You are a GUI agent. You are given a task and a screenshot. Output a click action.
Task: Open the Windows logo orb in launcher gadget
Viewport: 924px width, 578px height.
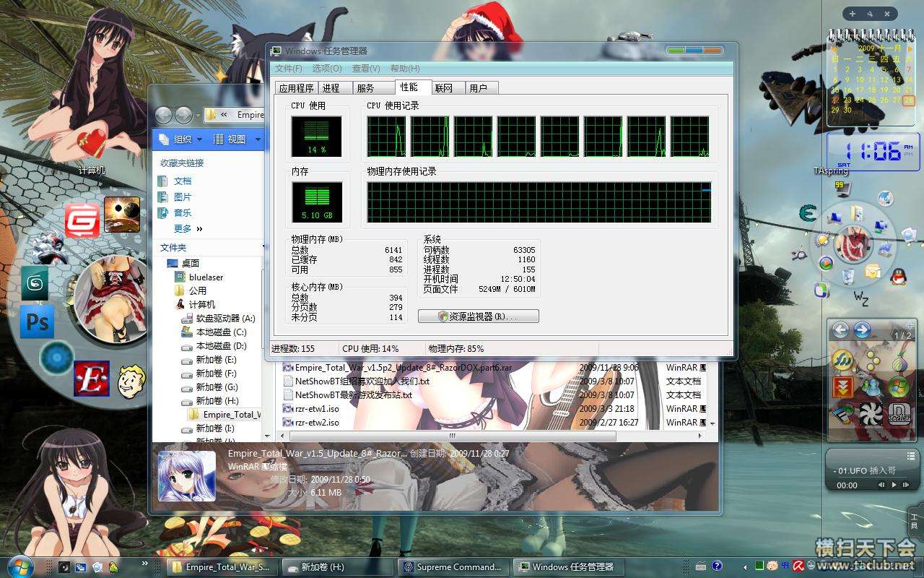899,387
